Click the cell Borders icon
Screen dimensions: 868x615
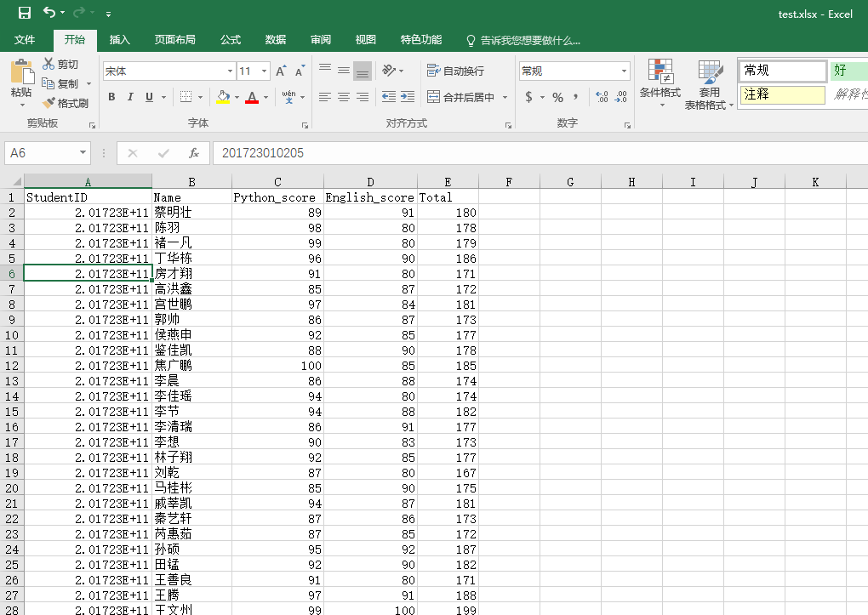[x=186, y=97]
